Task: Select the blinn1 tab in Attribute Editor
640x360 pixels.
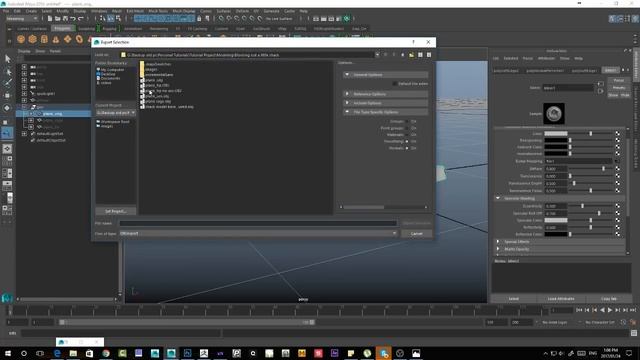Action: [611, 70]
